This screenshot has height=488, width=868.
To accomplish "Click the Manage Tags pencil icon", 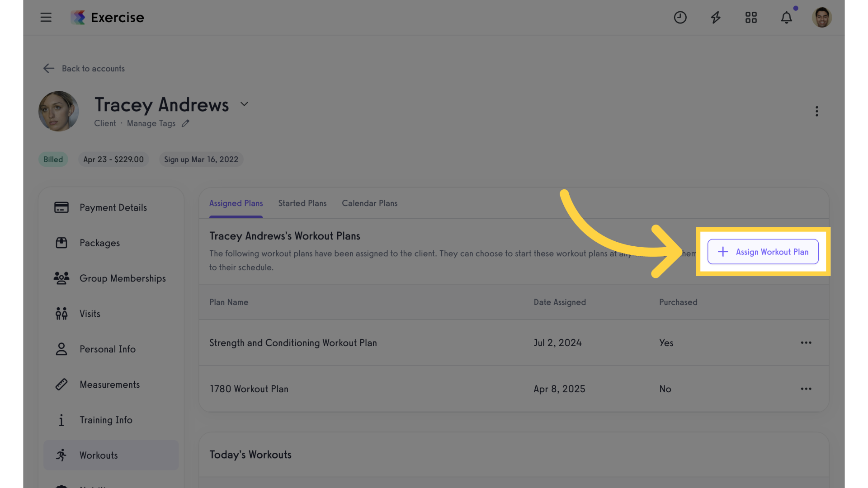I will (x=185, y=123).
